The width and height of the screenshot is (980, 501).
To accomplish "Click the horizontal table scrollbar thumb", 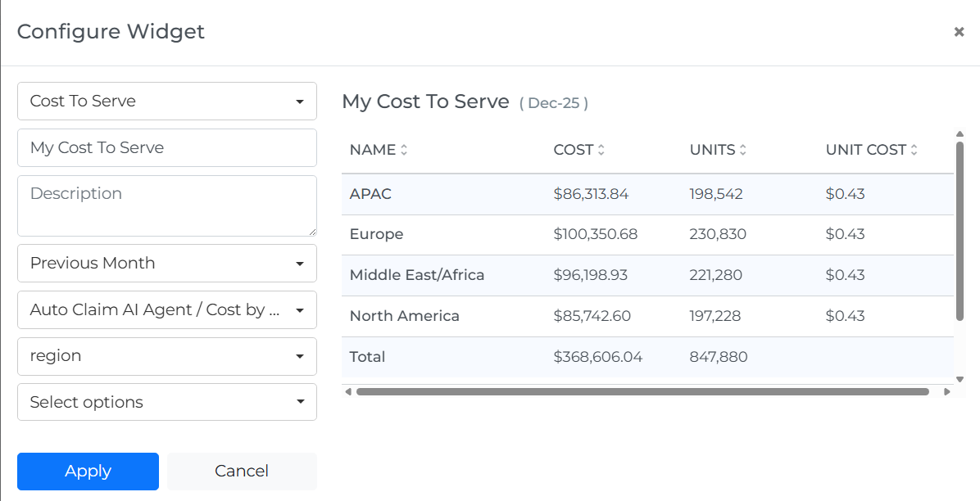I will coord(642,392).
